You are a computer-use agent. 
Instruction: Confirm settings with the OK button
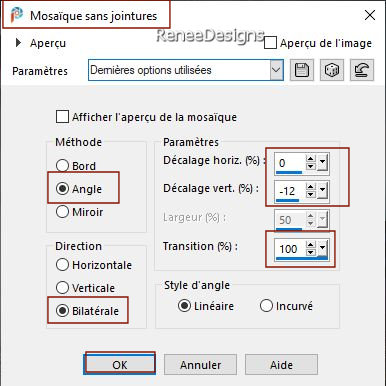[x=120, y=365]
